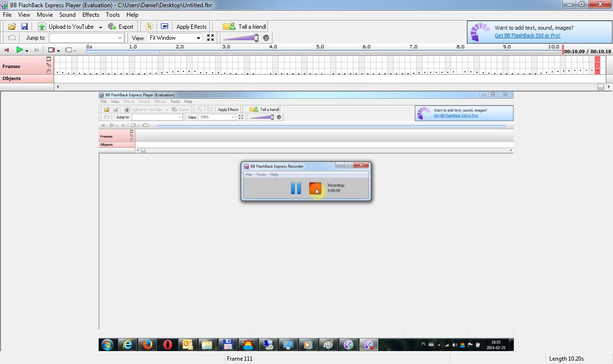Select the highlighted red frame in Frames row

tap(597, 65)
